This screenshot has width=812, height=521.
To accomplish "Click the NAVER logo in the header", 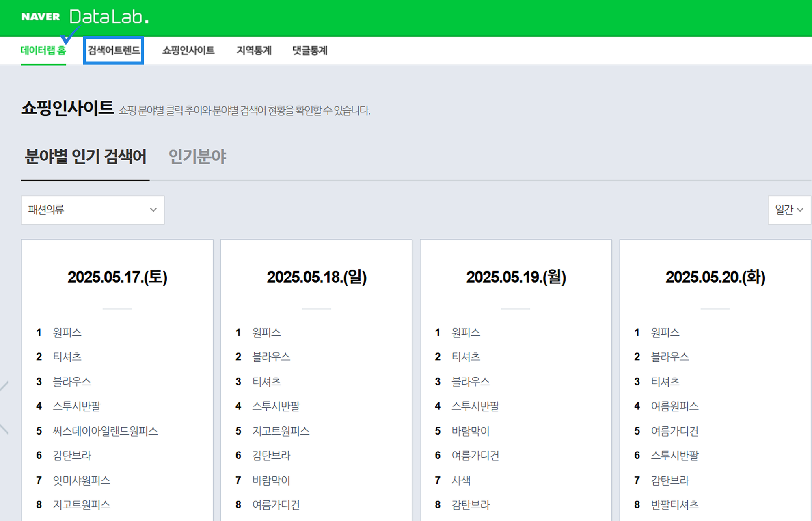I will point(41,17).
